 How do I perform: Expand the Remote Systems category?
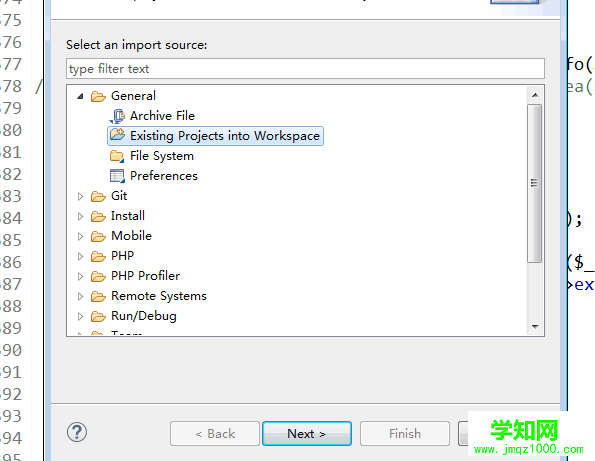[80, 296]
